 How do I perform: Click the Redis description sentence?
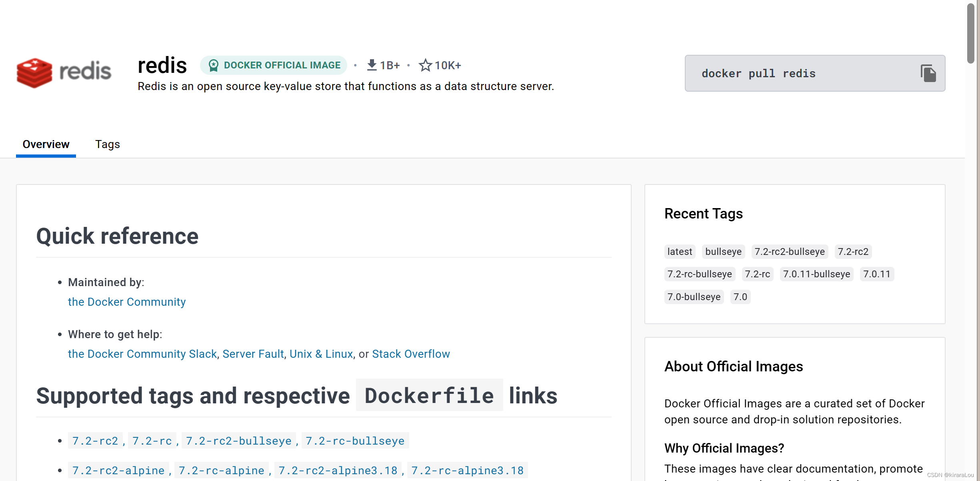click(346, 86)
